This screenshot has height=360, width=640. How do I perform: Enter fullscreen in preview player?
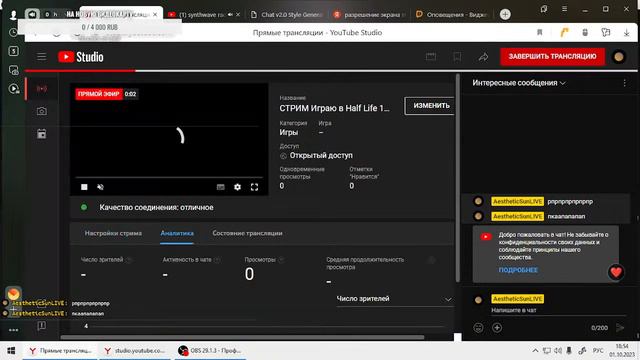click(254, 187)
